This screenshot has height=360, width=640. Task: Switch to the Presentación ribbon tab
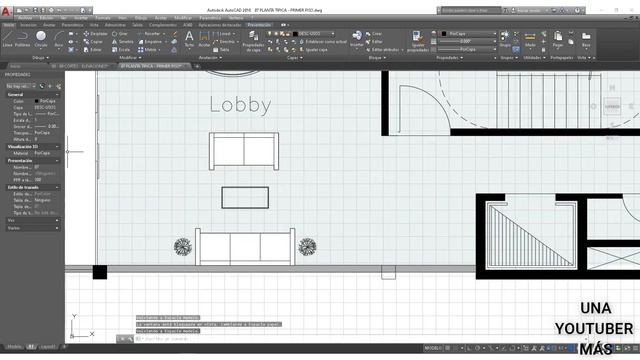[259, 25]
